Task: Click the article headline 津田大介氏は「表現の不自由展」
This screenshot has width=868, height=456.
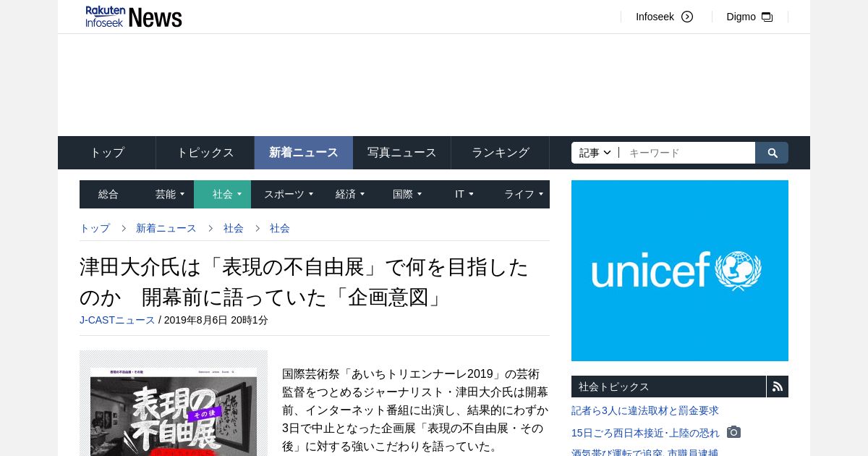Action: click(305, 282)
